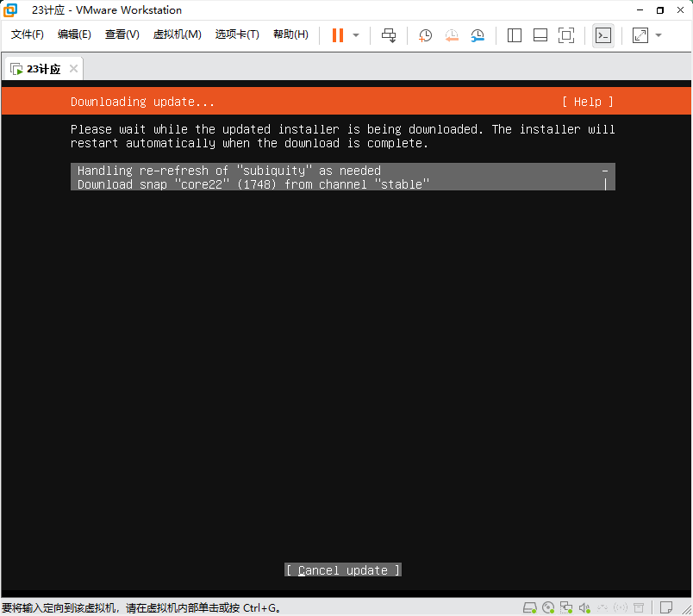Image resolution: width=693 pixels, height=616 pixels.
Task: Click the send Ctrl+Alt+Del icon
Action: coord(389,35)
